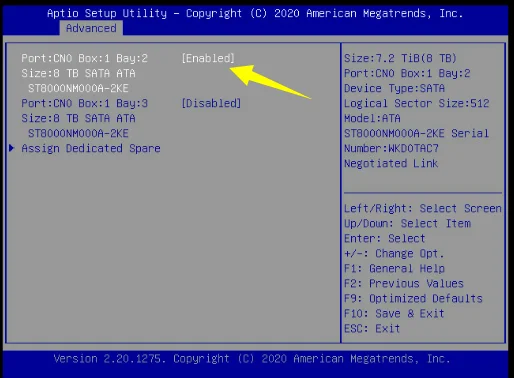Toggle the Disabled value for Bay:3

(x=211, y=103)
